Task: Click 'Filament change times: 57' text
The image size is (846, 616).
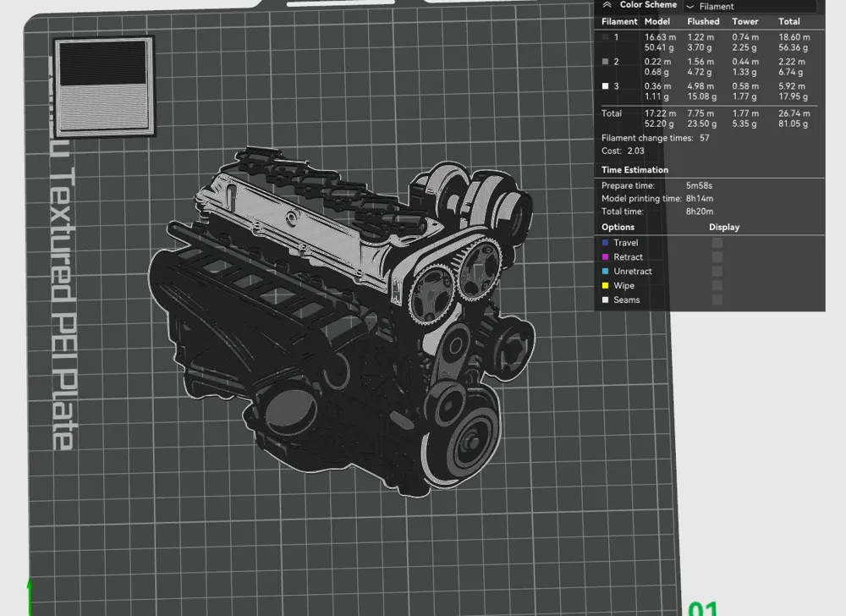Action: pos(656,138)
